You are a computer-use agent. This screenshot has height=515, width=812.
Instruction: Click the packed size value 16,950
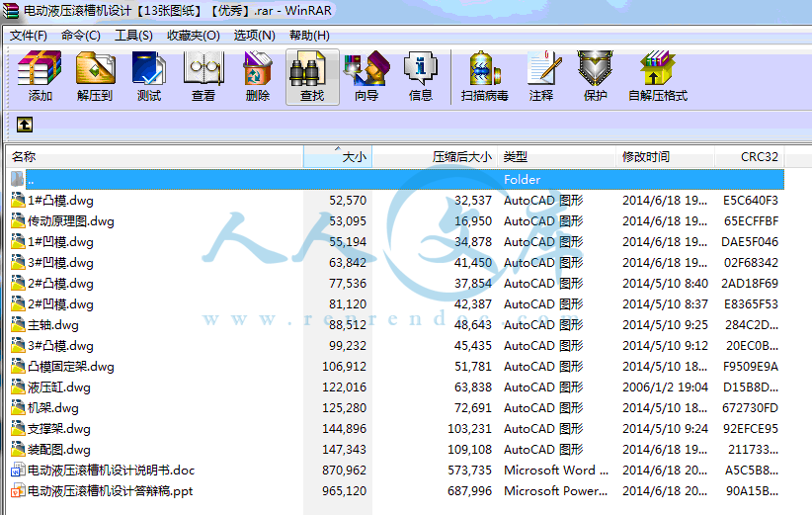pos(473,221)
